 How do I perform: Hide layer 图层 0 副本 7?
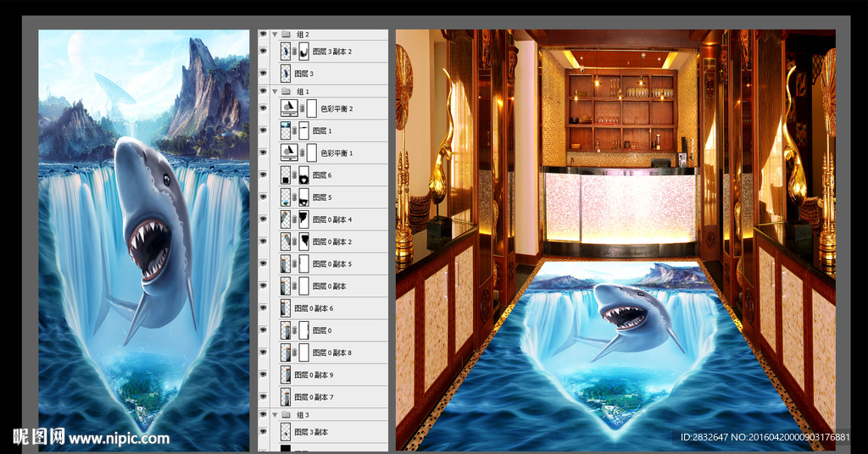click(x=264, y=396)
